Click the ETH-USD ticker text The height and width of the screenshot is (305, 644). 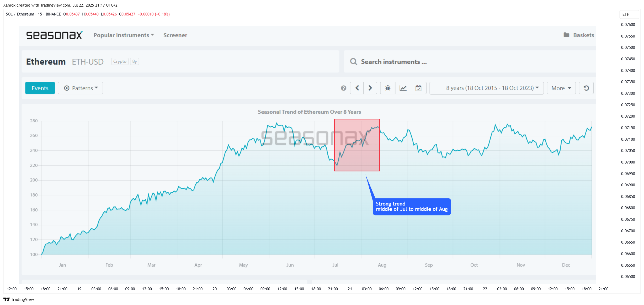click(88, 62)
